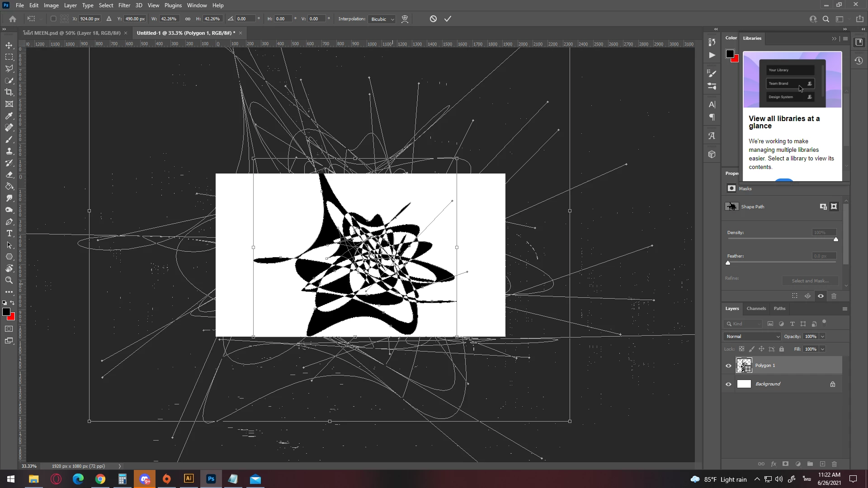Select the Move tool

click(x=9, y=45)
